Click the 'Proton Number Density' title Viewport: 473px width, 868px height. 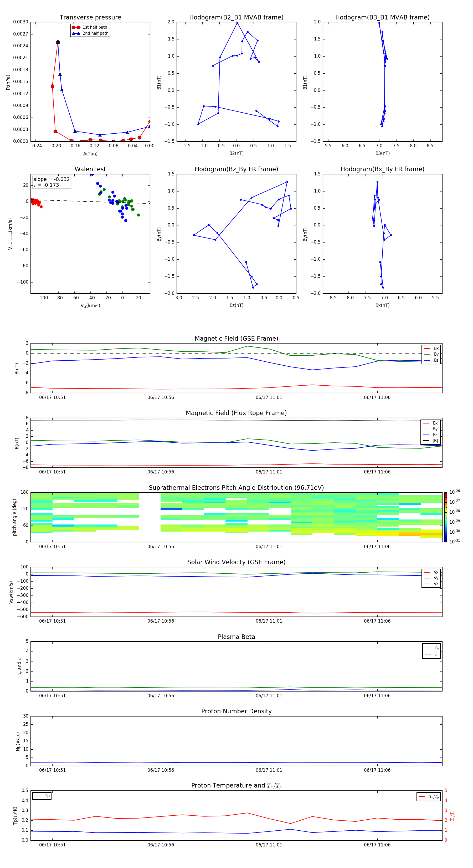pyautogui.click(x=236, y=711)
